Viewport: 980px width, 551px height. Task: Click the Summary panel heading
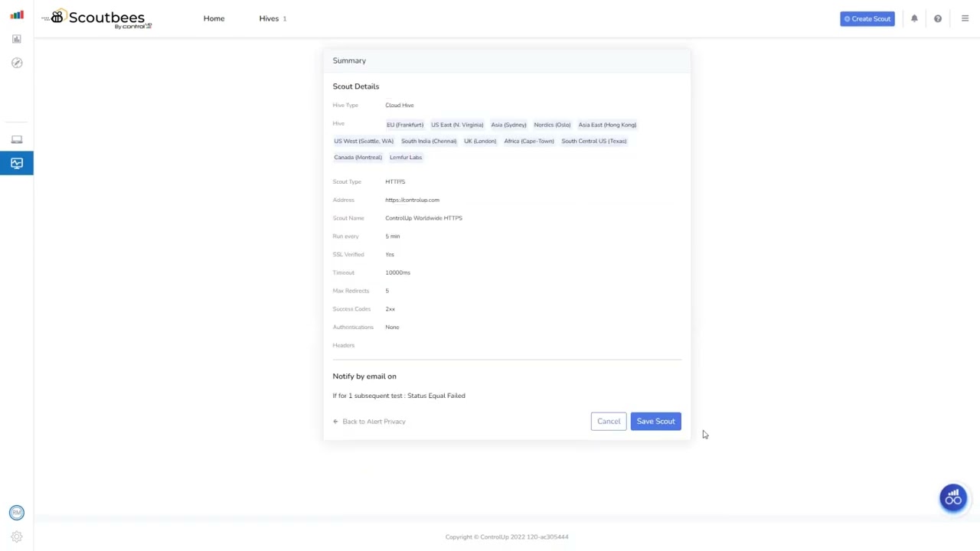click(x=349, y=60)
